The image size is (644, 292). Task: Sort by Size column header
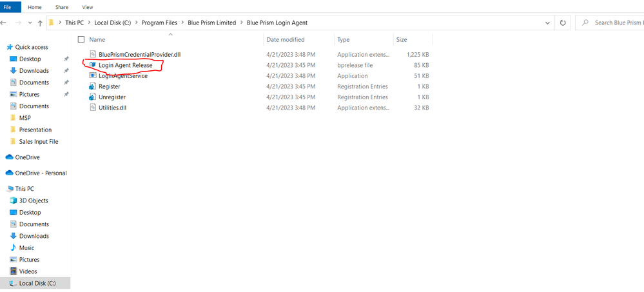tap(402, 40)
